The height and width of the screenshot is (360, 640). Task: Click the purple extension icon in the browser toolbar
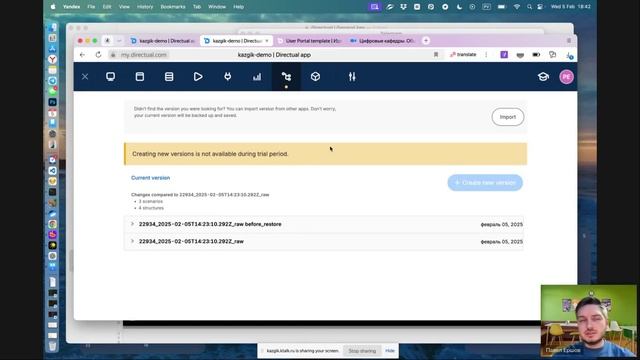click(x=504, y=54)
